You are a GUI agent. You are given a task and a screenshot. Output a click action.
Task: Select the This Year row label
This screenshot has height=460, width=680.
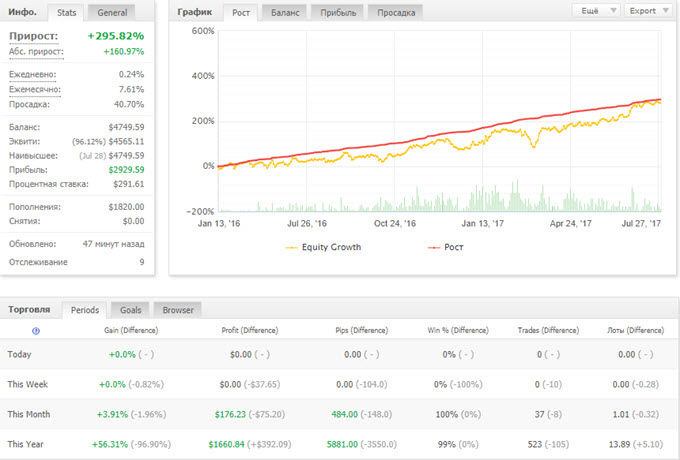click(x=26, y=444)
